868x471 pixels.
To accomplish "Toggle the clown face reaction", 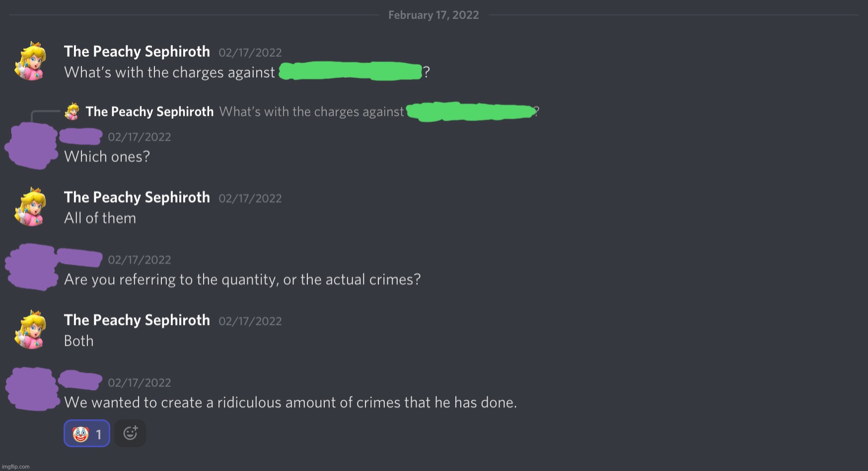I will pos(87,433).
